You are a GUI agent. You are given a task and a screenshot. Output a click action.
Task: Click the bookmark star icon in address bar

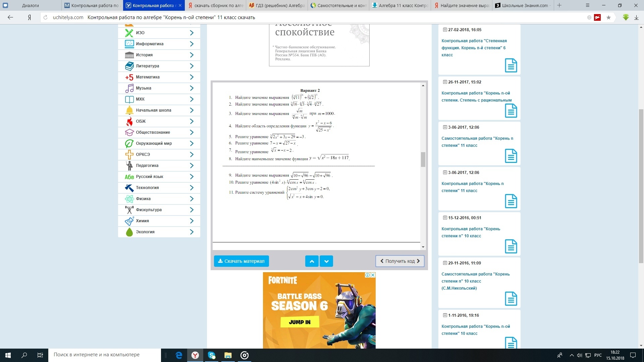click(x=608, y=17)
